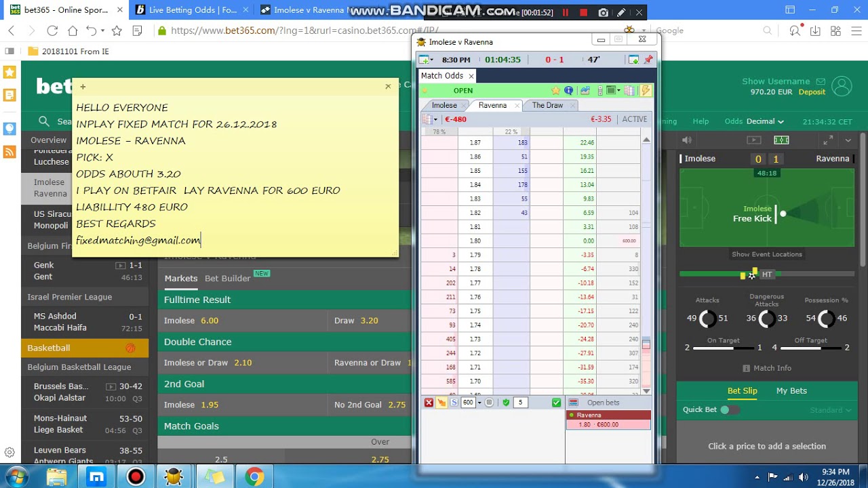Click the pin window icon
Image resolution: width=868 pixels, height=488 pixels.
648,60
